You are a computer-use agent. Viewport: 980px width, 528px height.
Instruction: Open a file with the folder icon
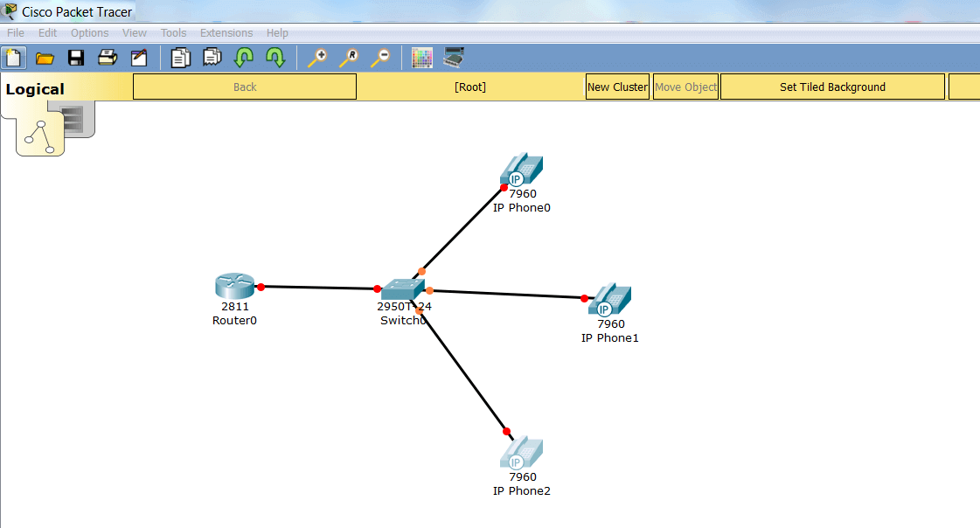click(45, 59)
